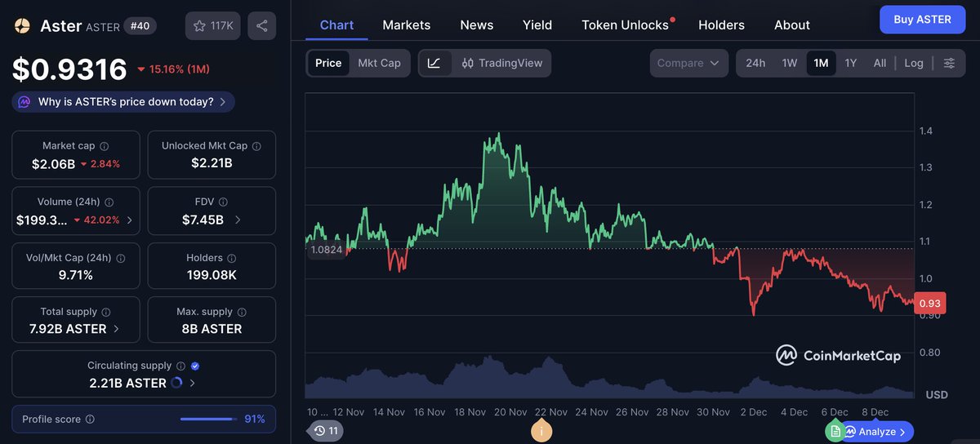Expand FDV details chevron
Screen dimensions: 980x444
tap(238, 220)
